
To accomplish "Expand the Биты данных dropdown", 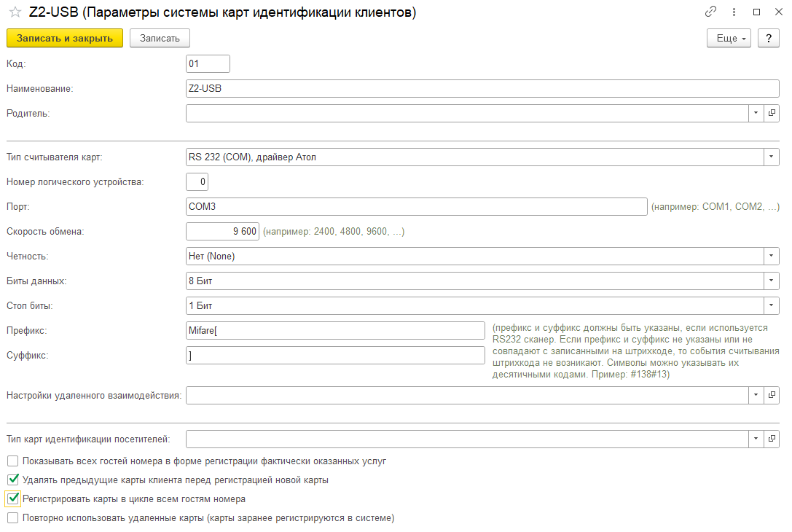I will (x=772, y=281).
